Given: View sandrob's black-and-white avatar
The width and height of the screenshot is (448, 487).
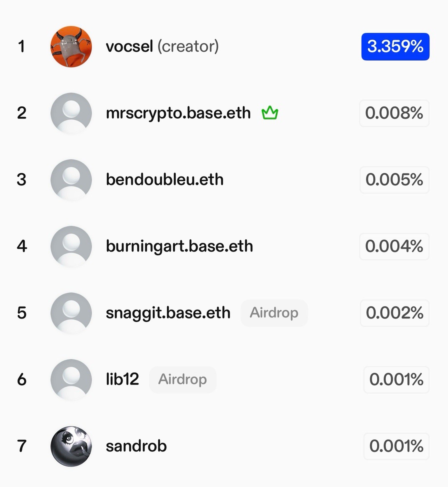Looking at the screenshot, I should pyautogui.click(x=71, y=446).
